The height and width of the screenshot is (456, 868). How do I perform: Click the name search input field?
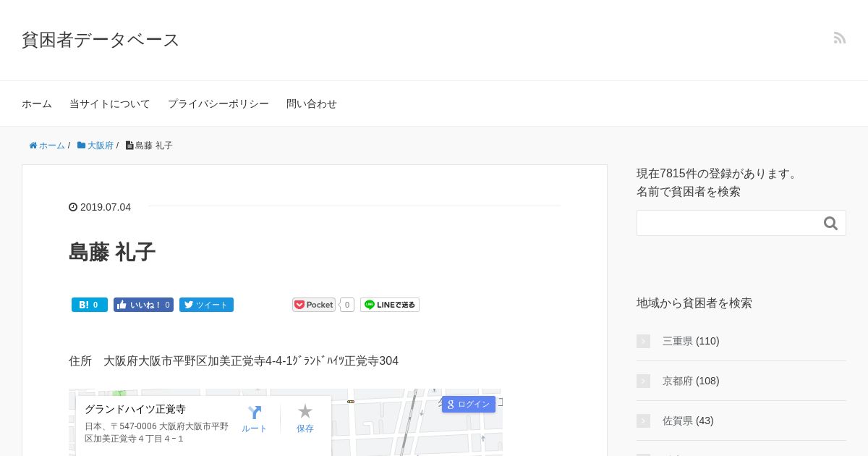pos(741,223)
